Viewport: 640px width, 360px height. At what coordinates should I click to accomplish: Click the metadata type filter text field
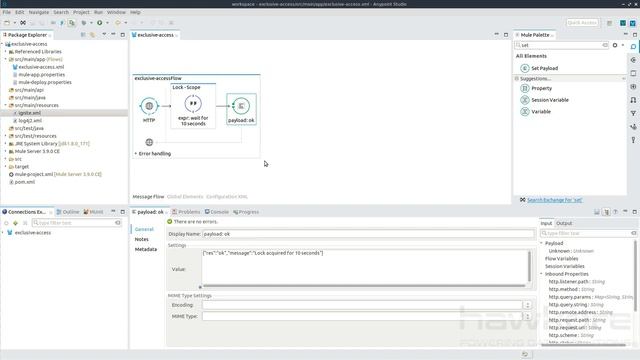coord(589,233)
